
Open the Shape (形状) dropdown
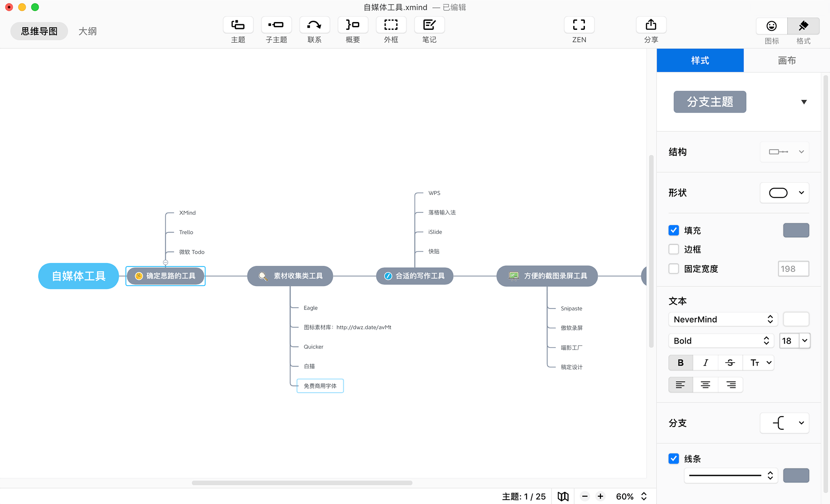784,193
